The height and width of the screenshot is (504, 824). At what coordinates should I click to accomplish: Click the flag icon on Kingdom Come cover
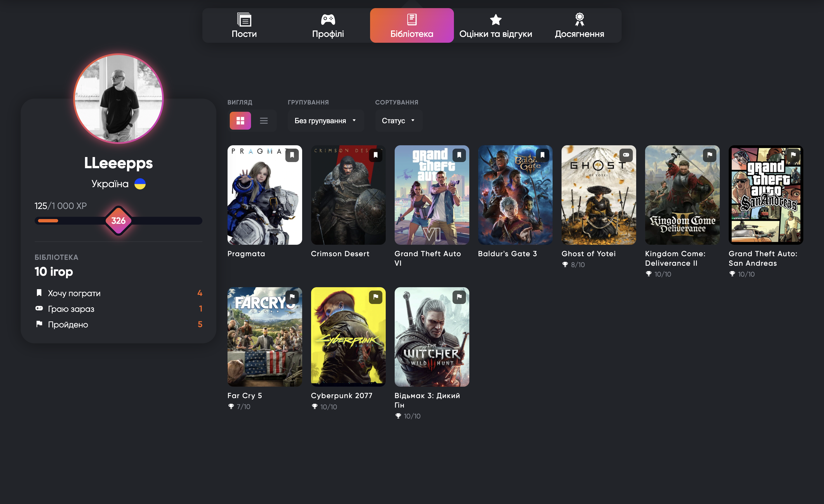click(709, 155)
